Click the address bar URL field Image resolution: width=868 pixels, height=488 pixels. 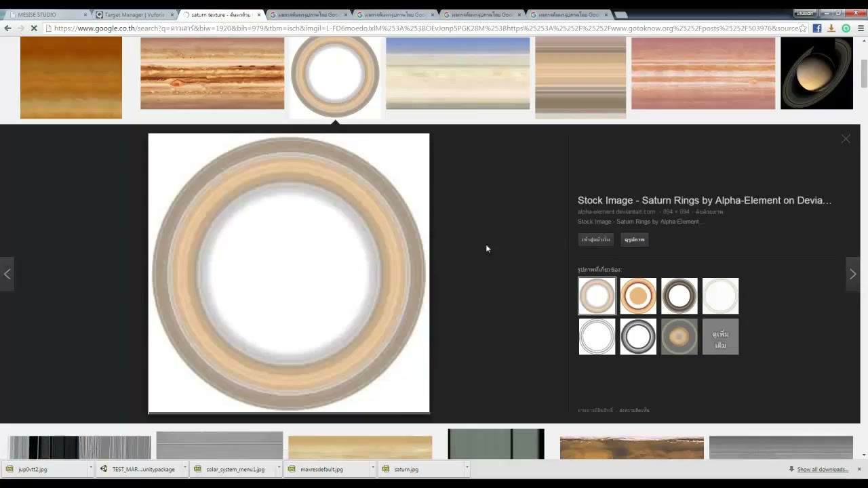click(420, 28)
